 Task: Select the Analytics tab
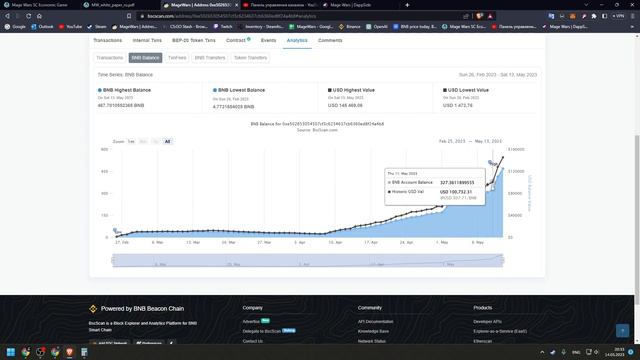coord(297,40)
